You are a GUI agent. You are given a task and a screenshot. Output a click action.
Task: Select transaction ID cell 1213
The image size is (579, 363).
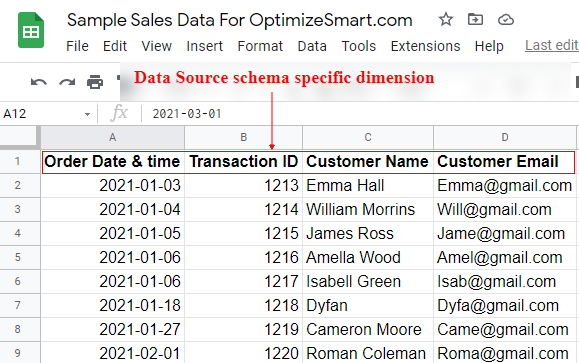(243, 185)
